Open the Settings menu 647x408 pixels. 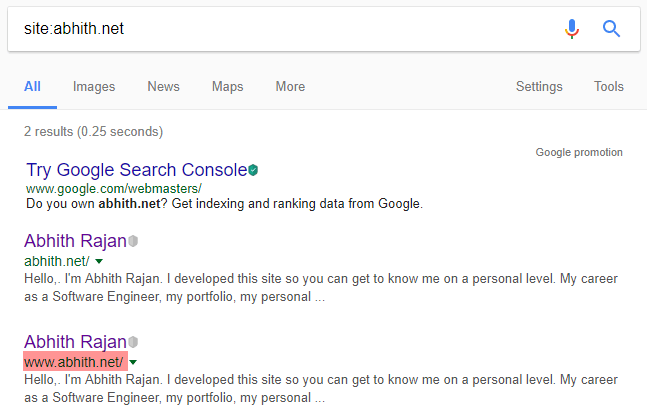[539, 87]
